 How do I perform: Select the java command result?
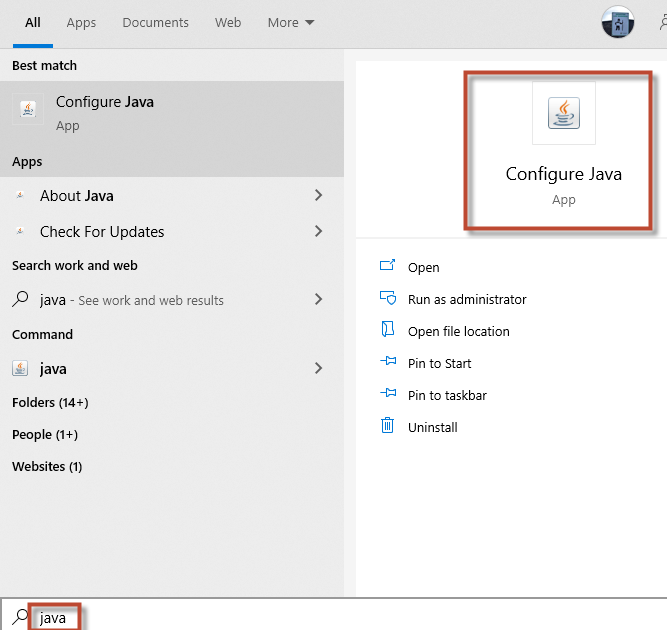pyautogui.click(x=172, y=368)
